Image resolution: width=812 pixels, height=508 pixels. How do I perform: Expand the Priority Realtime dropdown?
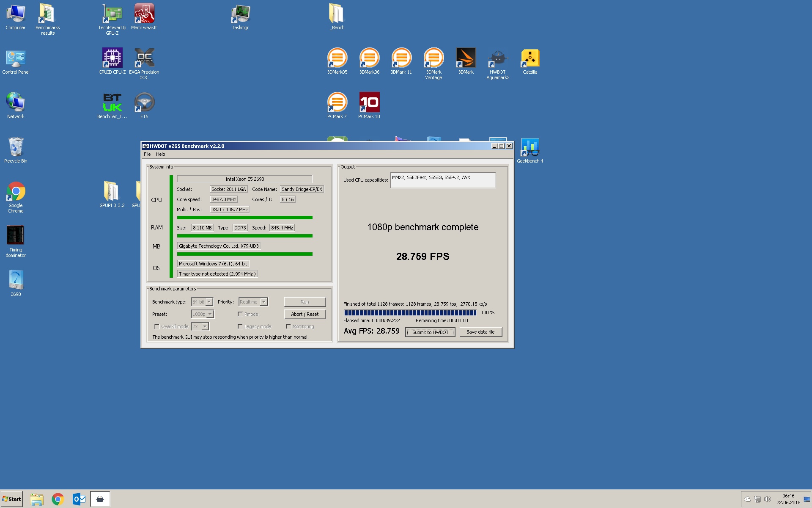[x=264, y=302]
